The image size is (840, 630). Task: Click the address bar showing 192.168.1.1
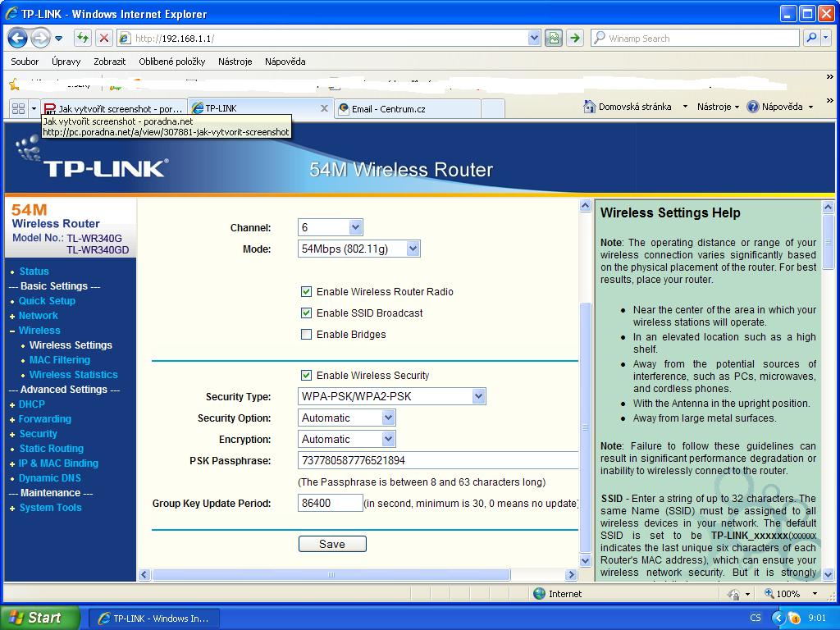click(x=330, y=39)
